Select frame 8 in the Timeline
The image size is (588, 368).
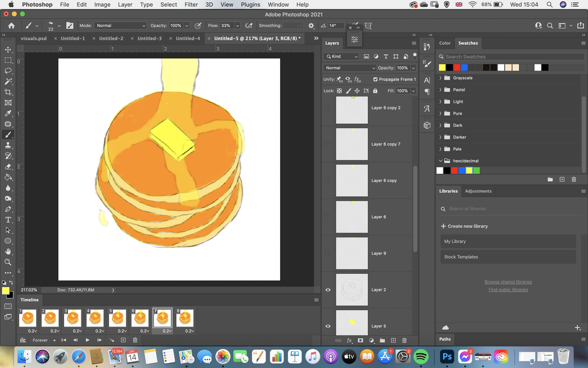185,318
